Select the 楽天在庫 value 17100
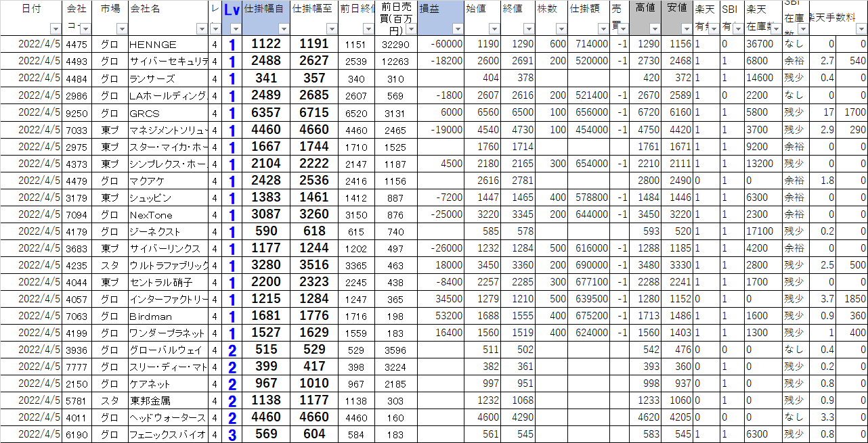Viewport: 868px width, 443px height. click(x=763, y=231)
